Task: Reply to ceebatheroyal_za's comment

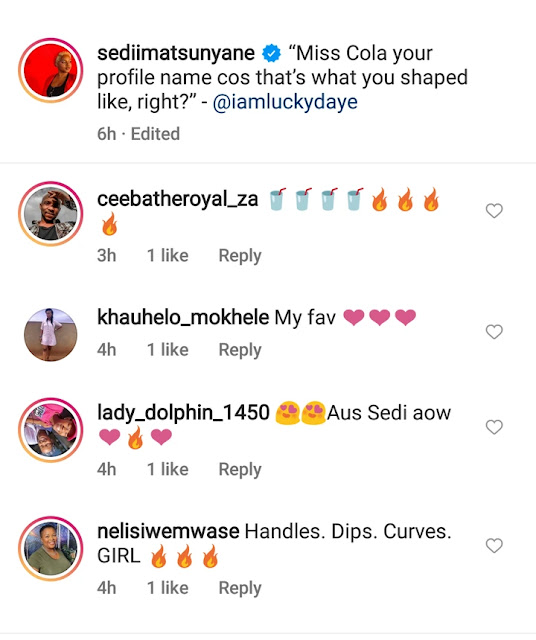Action: 240,256
